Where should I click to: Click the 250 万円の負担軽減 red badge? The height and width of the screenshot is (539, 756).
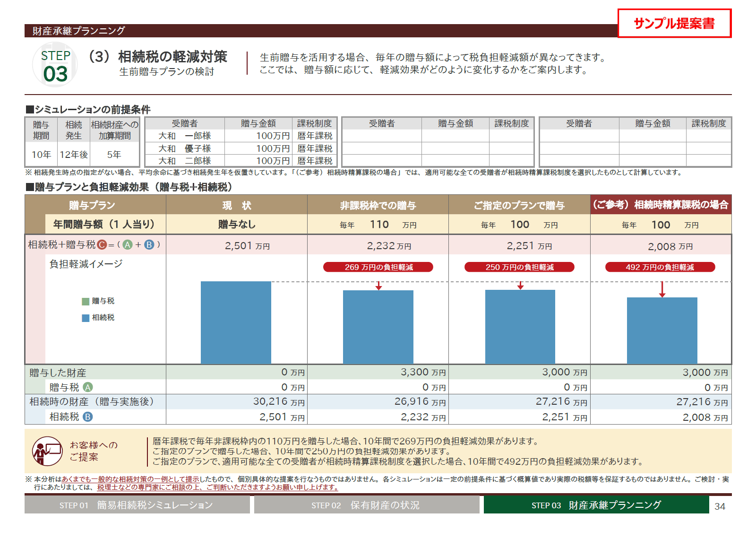click(x=519, y=267)
